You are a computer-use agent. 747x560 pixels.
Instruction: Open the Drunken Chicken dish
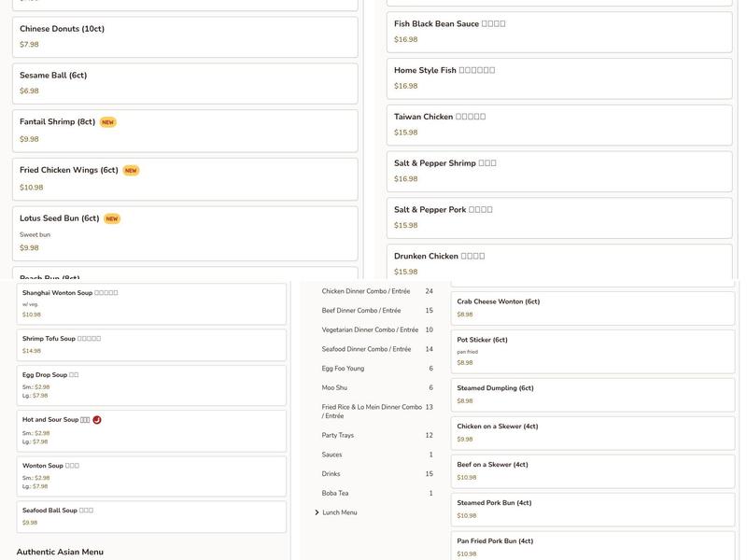pos(558,263)
